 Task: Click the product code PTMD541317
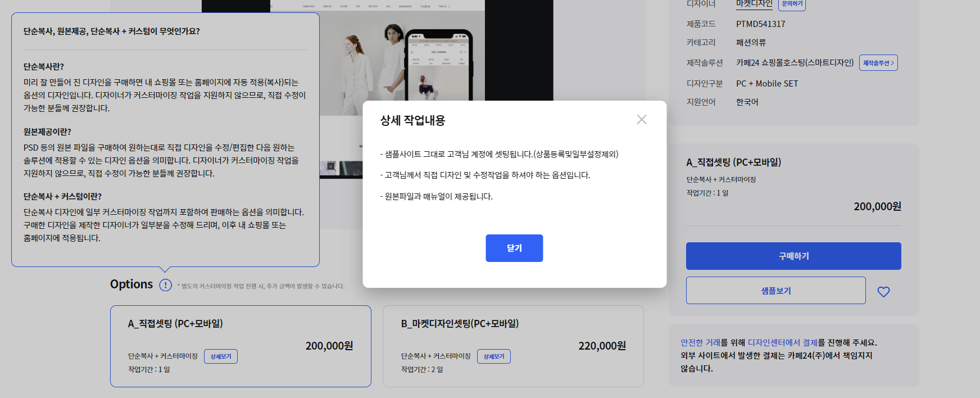pyautogui.click(x=761, y=24)
